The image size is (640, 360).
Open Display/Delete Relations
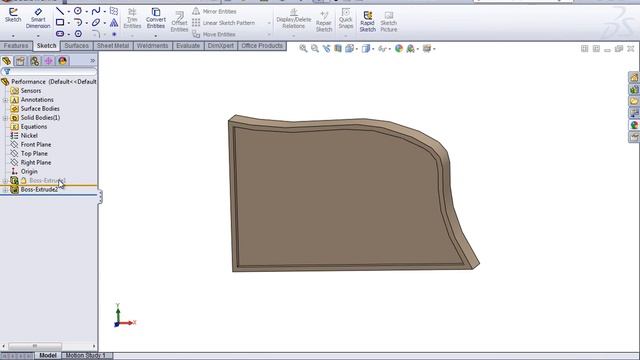(293, 18)
